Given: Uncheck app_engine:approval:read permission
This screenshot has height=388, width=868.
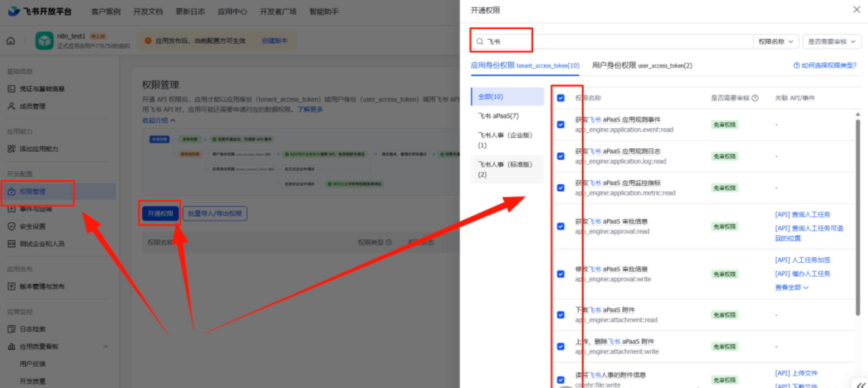Looking at the screenshot, I should 561,226.
